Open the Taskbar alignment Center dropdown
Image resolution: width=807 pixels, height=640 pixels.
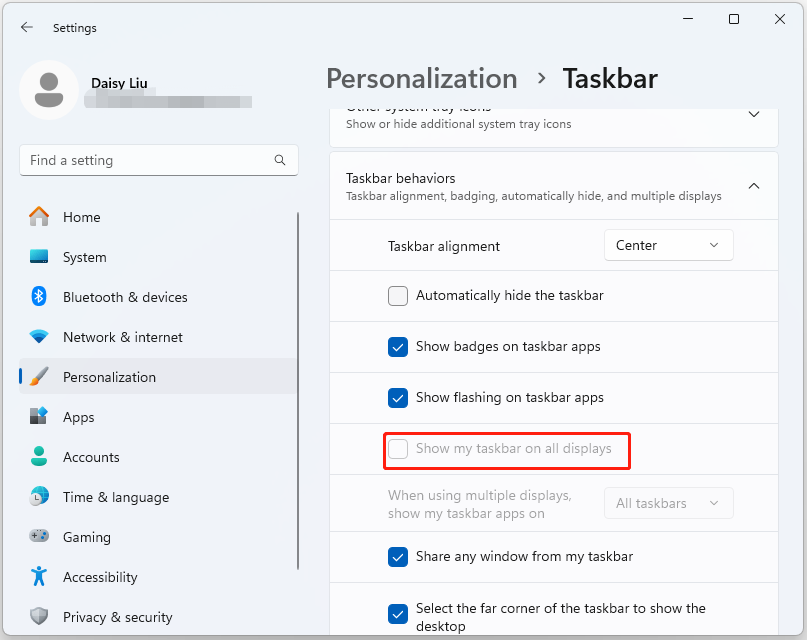click(x=668, y=245)
